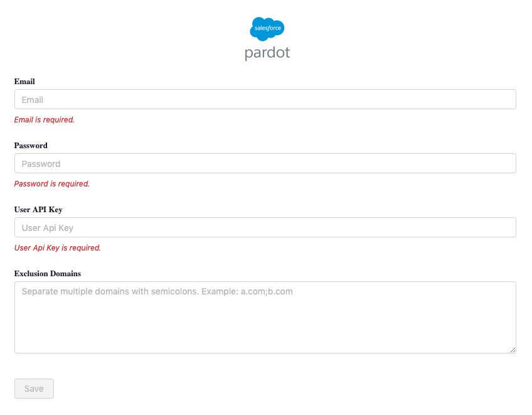Click the Exclusion Domains label
The height and width of the screenshot is (415, 532).
click(x=48, y=274)
